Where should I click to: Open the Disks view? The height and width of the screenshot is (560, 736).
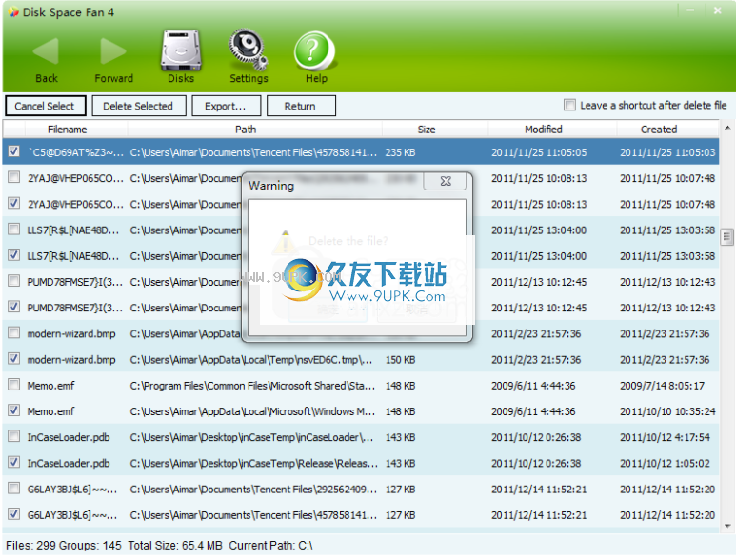click(x=181, y=57)
